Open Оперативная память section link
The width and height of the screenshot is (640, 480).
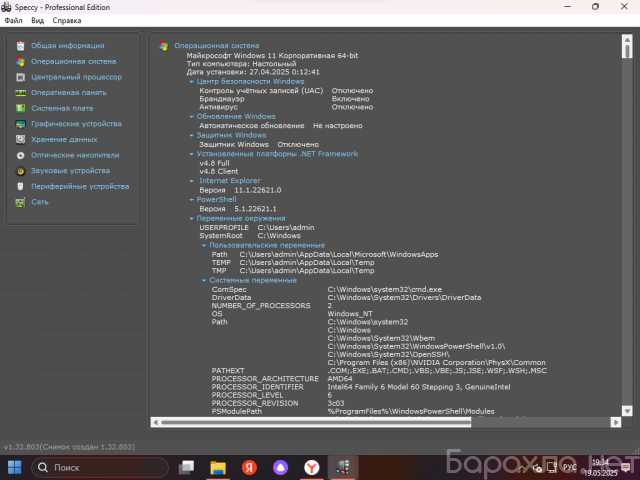[x=69, y=93]
